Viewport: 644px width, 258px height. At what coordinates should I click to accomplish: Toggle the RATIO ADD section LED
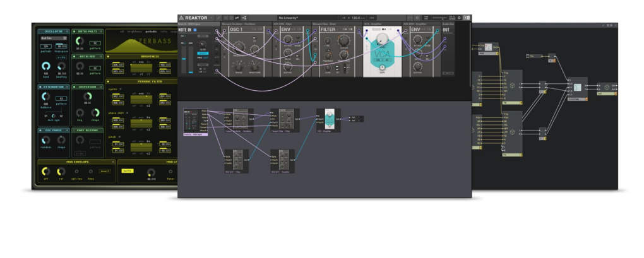75,57
